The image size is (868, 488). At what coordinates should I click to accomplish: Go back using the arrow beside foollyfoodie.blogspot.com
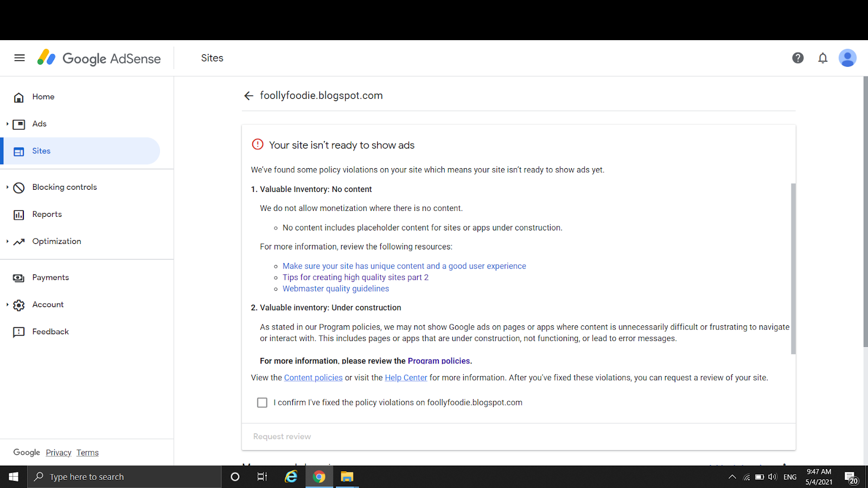[x=248, y=96]
